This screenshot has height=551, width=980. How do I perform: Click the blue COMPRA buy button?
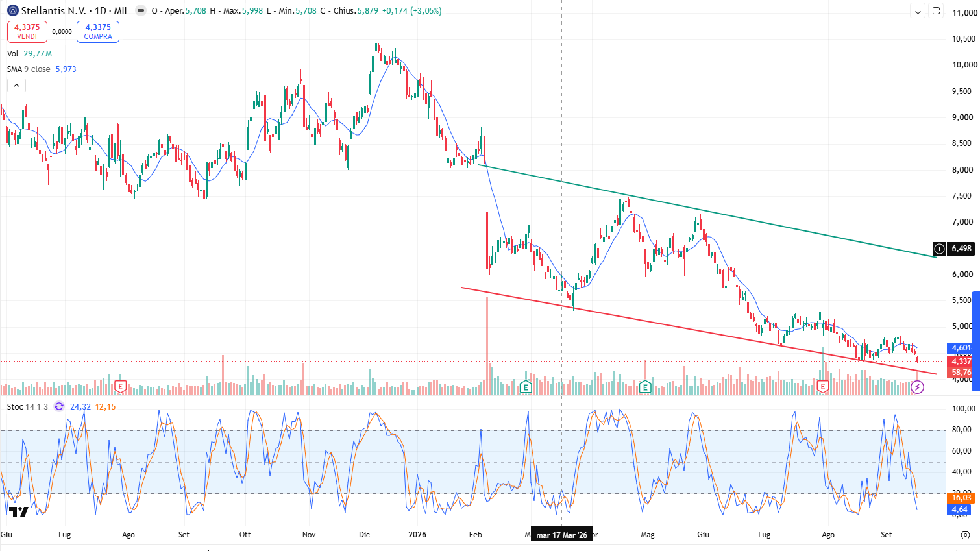pos(98,32)
